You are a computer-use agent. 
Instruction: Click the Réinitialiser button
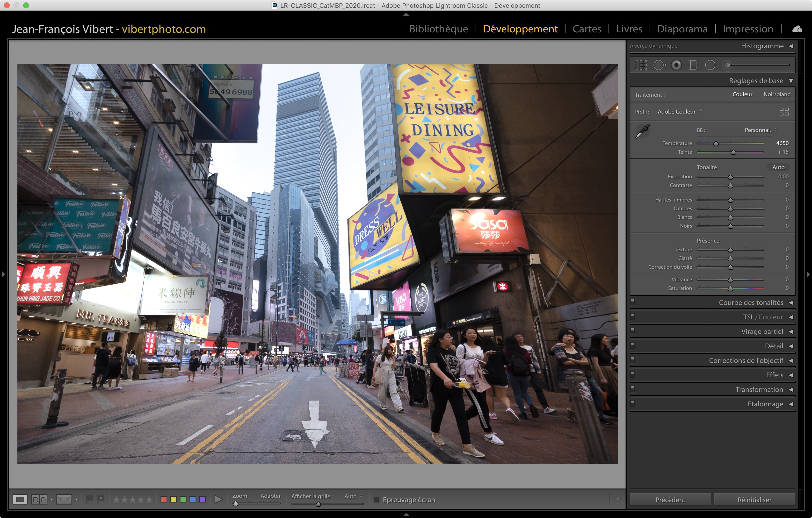[x=754, y=499]
